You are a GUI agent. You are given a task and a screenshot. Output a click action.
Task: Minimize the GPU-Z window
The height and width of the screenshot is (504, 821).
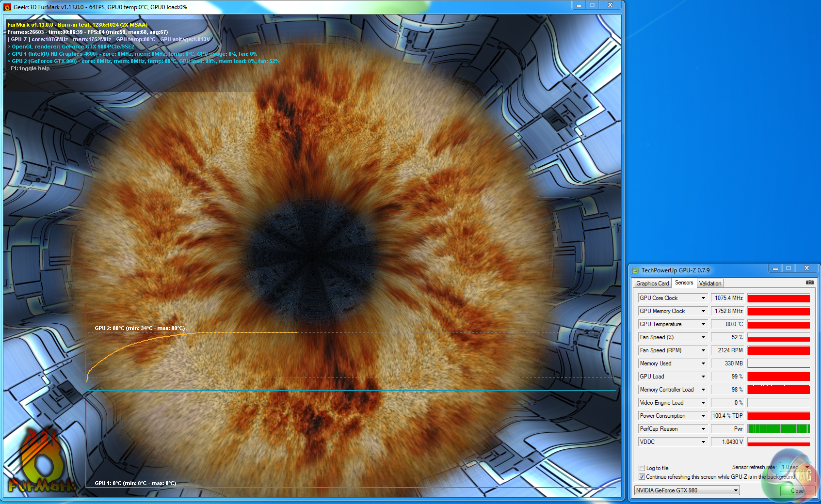tap(775, 268)
